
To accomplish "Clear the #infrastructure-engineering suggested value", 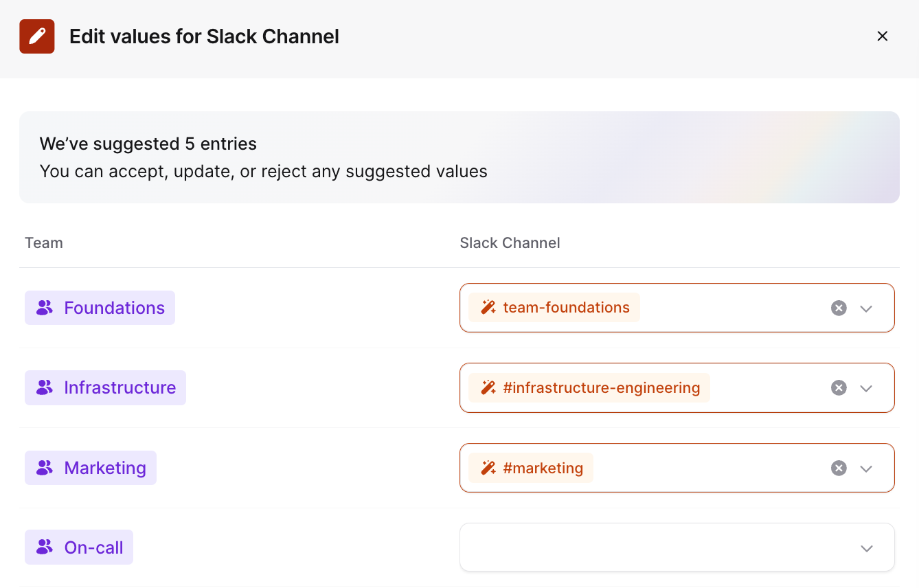I will click(x=839, y=388).
